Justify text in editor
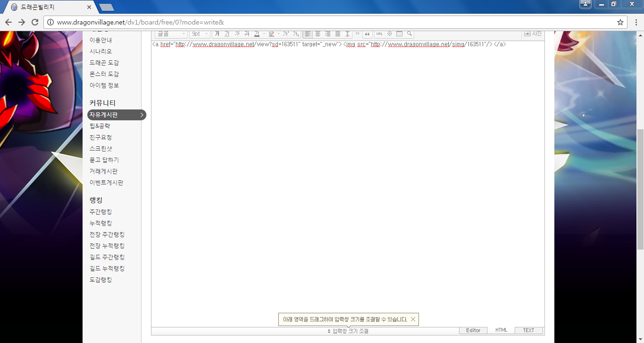This screenshot has width=644, height=343. point(337,33)
